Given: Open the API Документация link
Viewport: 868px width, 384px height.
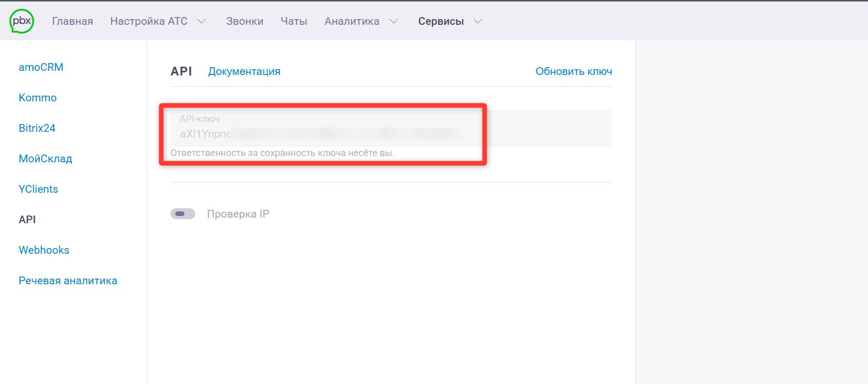Looking at the screenshot, I should point(244,71).
